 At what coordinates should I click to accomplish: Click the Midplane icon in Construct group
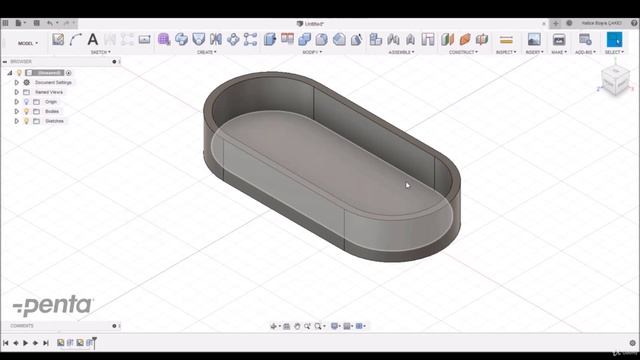482,39
